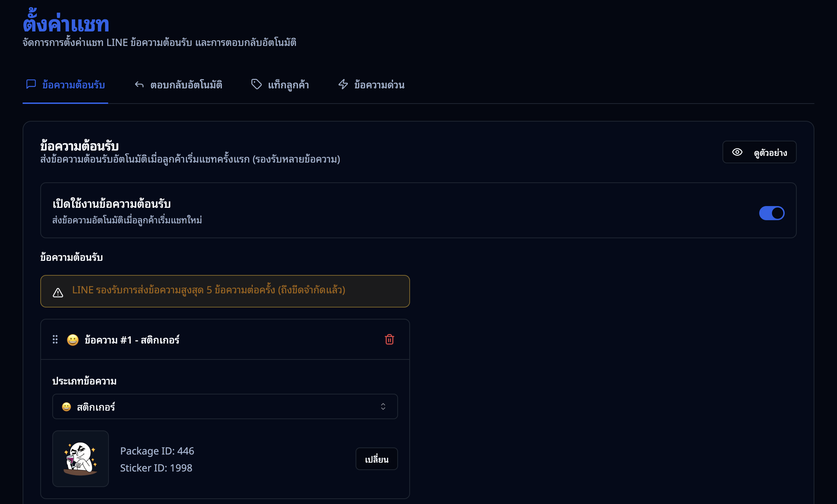Click the drag handle of message #1
Image resolution: width=837 pixels, height=504 pixels.
(55, 339)
